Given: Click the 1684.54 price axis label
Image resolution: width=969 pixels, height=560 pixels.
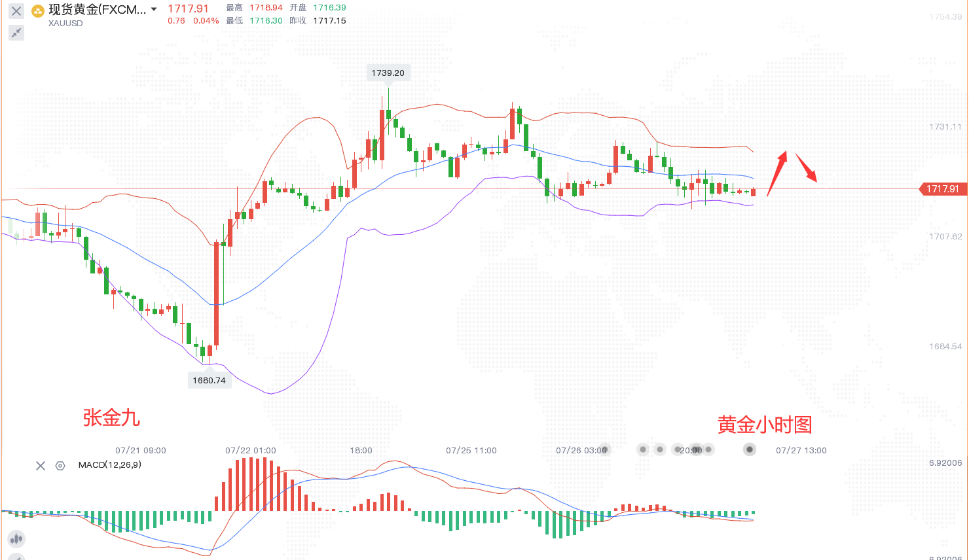Looking at the screenshot, I should [945, 347].
